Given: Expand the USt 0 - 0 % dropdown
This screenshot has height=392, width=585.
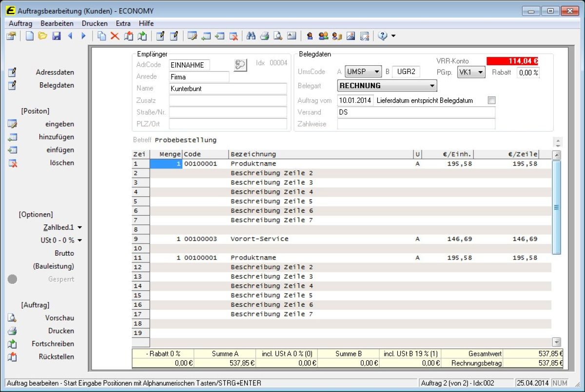Looking at the screenshot, I should [x=79, y=240].
